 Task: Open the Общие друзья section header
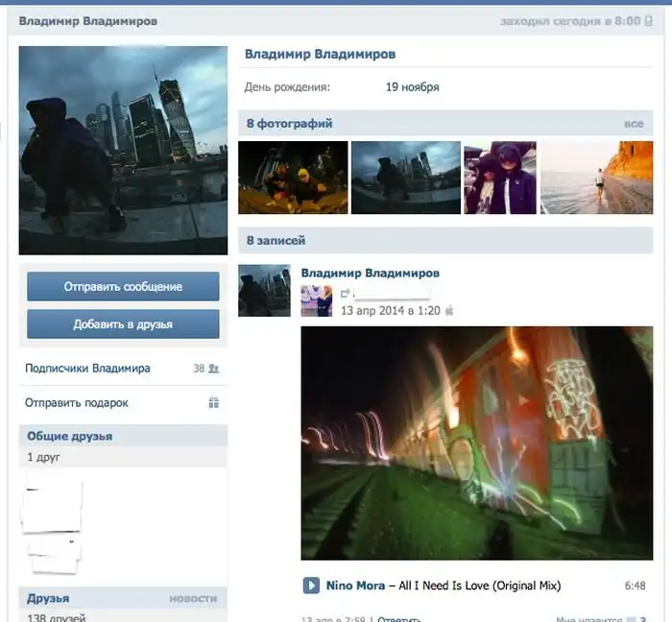pyautogui.click(x=69, y=436)
